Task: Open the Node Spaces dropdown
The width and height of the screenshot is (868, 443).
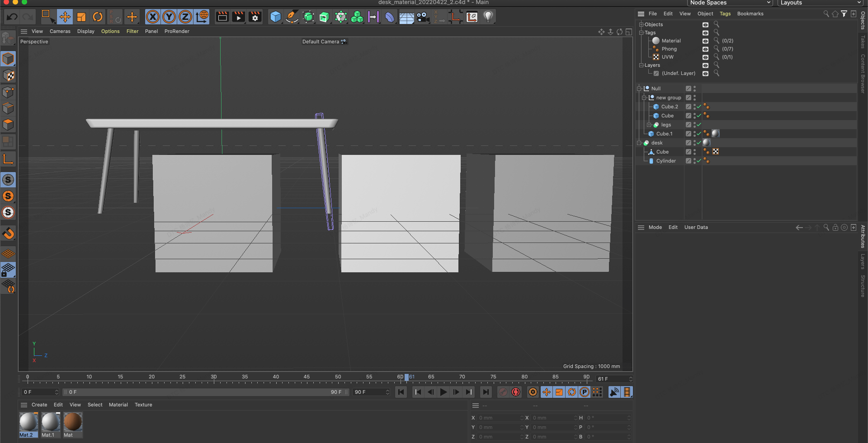Action: tap(730, 3)
